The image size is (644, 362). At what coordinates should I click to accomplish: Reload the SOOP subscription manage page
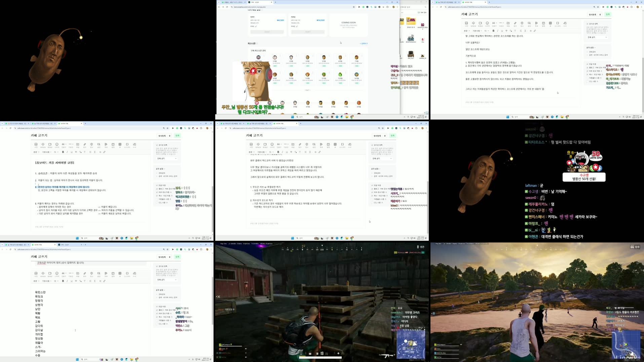[227, 7]
